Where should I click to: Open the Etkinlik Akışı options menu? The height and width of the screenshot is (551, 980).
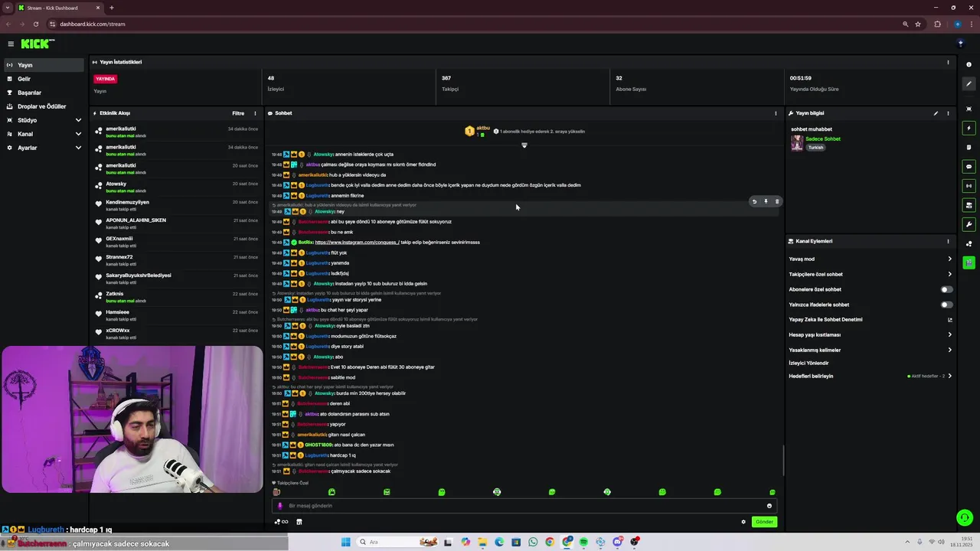click(x=255, y=113)
